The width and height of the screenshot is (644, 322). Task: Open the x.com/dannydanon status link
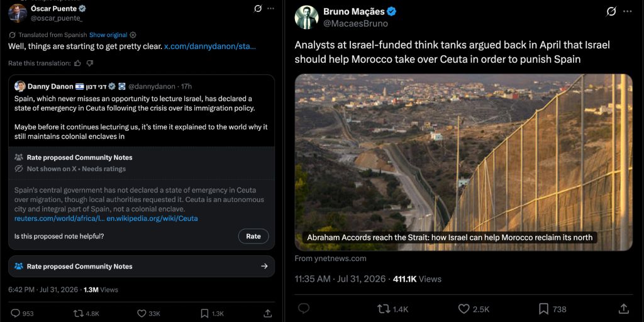click(x=210, y=47)
